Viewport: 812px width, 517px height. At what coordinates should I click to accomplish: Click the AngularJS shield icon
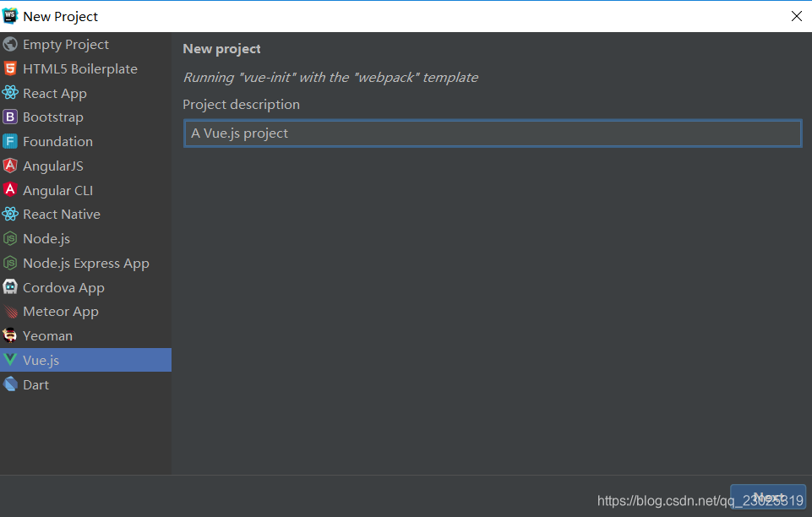[10, 166]
